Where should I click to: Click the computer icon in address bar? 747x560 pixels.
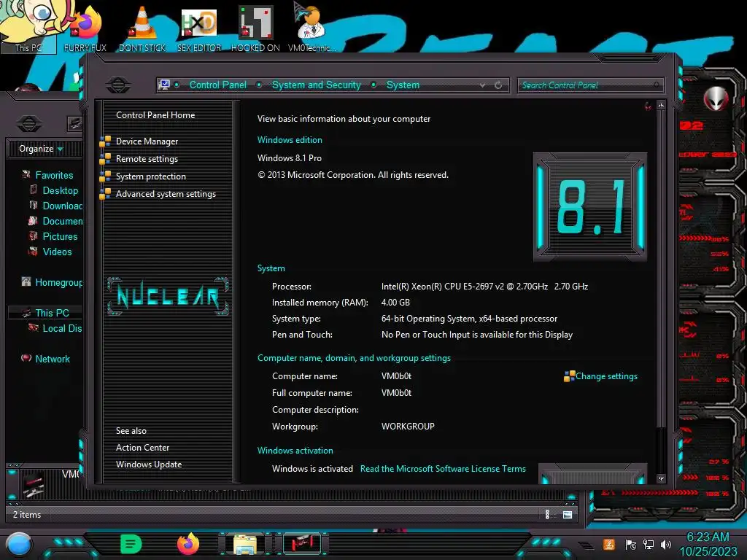[x=164, y=85]
